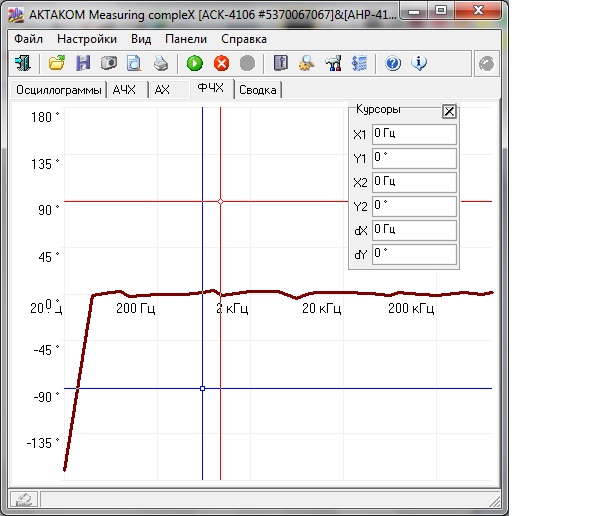
Task: Open file using the folder icon
Action: pyautogui.click(x=58, y=63)
